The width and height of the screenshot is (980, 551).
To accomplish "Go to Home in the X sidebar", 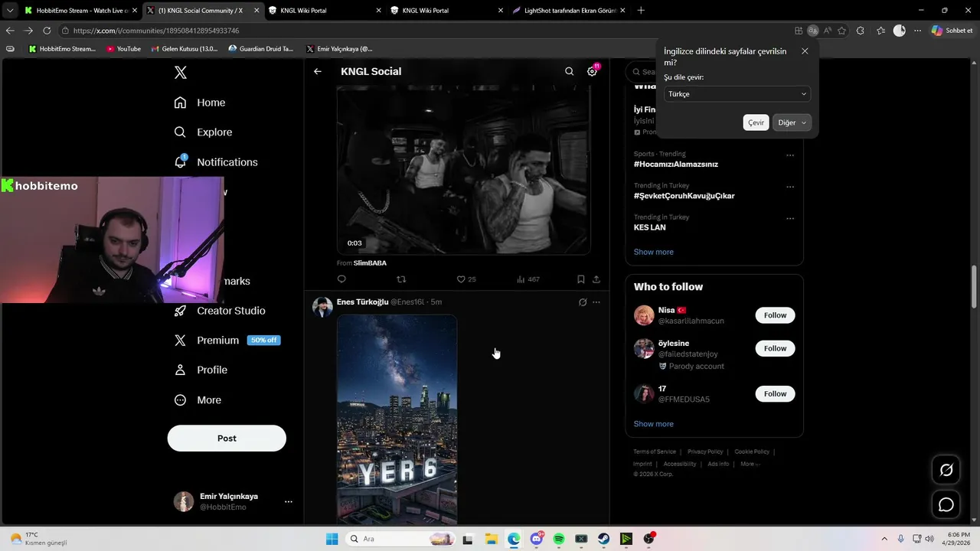I will click(200, 103).
